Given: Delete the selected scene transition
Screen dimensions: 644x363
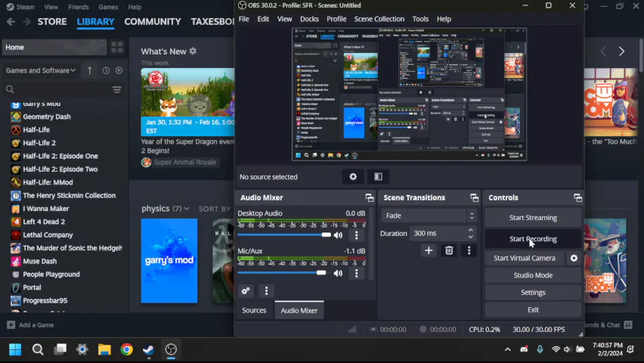Looking at the screenshot, I should [449, 250].
